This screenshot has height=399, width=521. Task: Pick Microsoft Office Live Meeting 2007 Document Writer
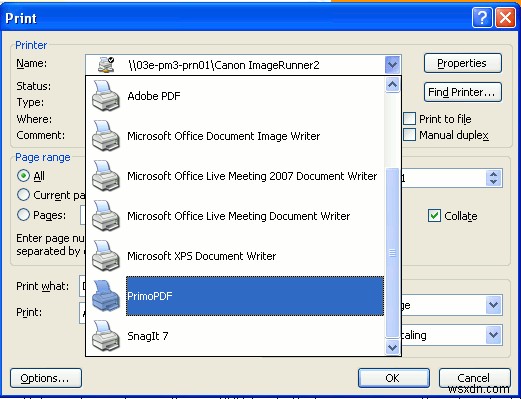pos(235,176)
